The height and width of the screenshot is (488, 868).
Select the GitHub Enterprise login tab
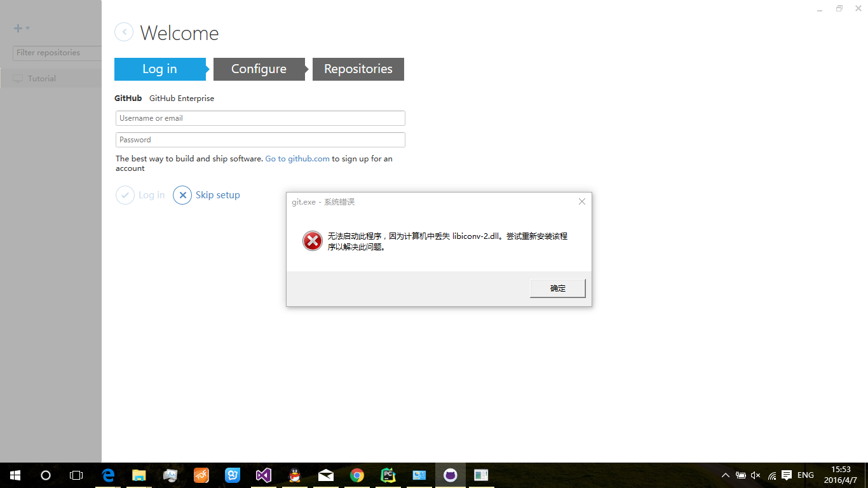(x=182, y=98)
